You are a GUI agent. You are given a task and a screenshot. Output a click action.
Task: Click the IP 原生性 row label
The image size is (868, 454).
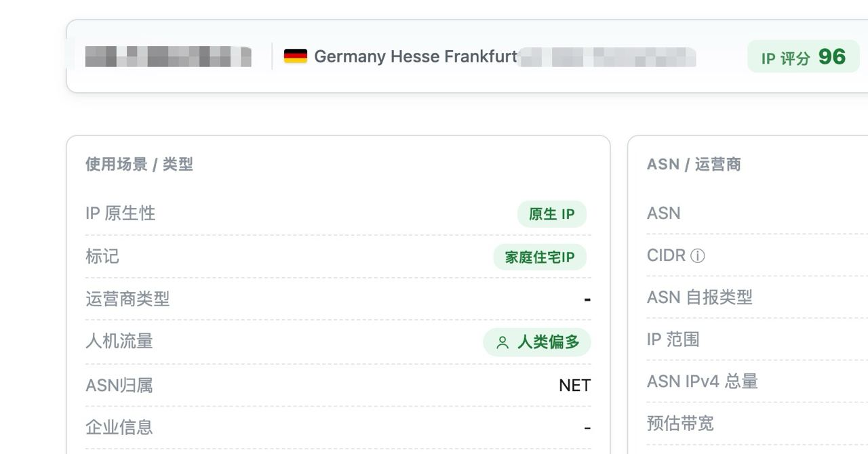coord(121,213)
